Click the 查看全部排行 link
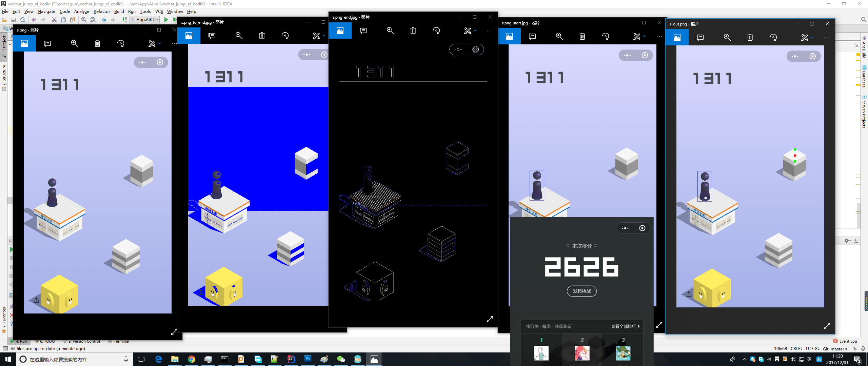Screen dimensions: 868x366 625,326
